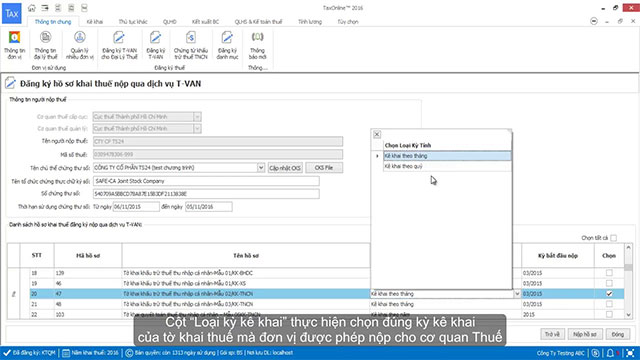This screenshot has height=360, width=640.
Task: Click Mã số thuế field
Action: pos(218,155)
